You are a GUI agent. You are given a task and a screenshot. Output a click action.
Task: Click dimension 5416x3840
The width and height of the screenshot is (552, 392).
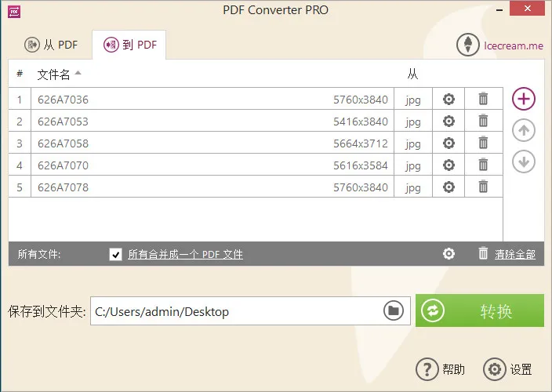[x=361, y=122]
